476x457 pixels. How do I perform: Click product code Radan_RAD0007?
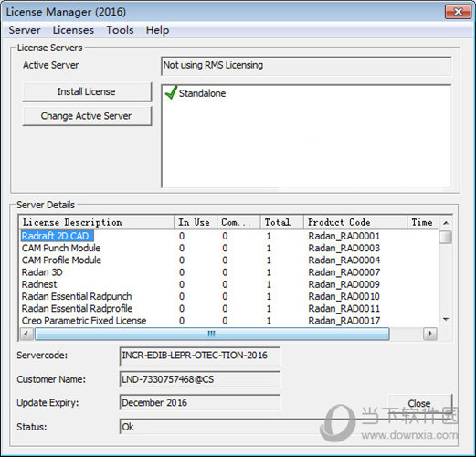tap(344, 272)
